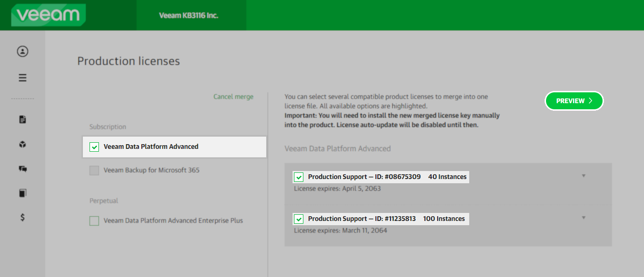Screen dimensions: 644x277
Task: Click the PREVIEW button
Action: [x=574, y=100]
